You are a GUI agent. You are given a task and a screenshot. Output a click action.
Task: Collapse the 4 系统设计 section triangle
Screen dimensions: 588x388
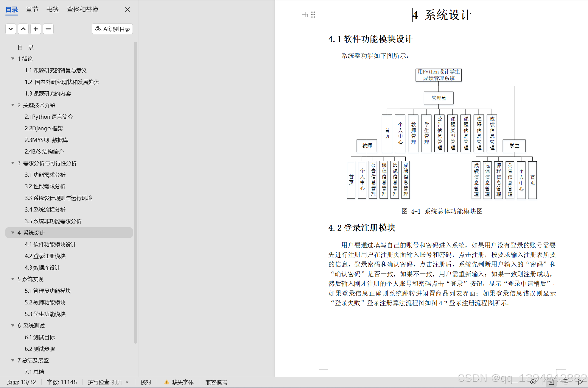[x=13, y=233]
